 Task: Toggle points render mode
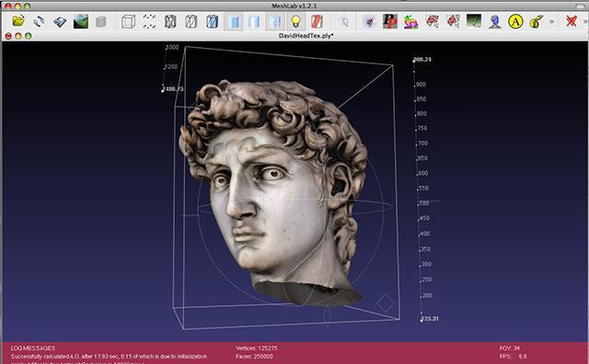pyautogui.click(x=149, y=21)
